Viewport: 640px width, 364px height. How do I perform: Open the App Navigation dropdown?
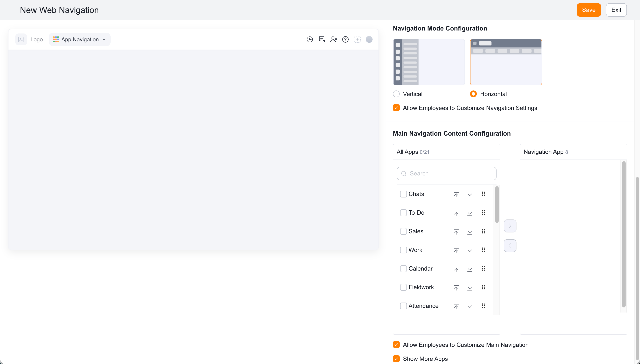click(x=79, y=39)
